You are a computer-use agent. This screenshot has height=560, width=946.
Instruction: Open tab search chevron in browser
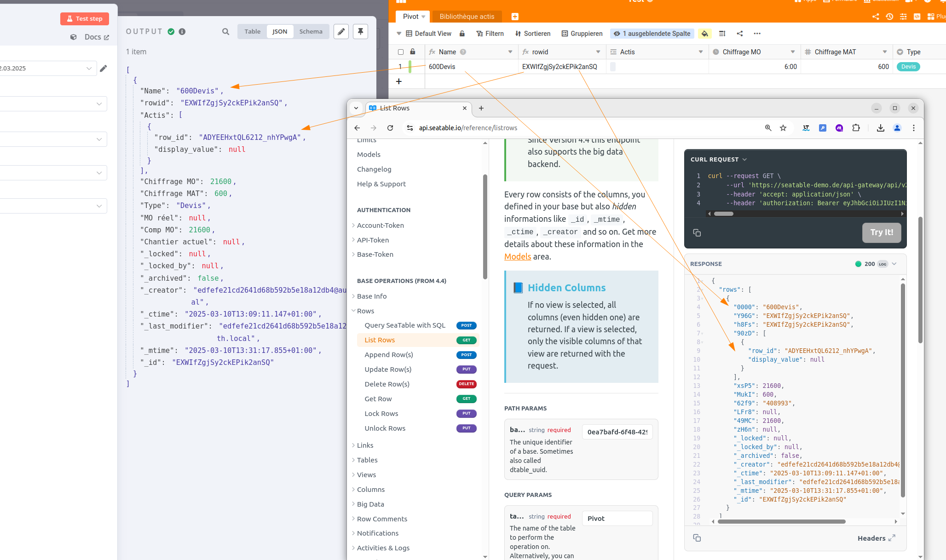pos(356,108)
